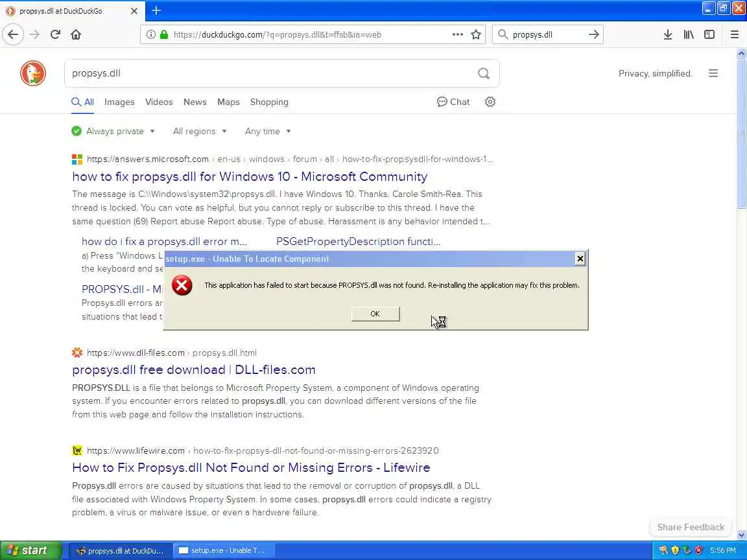Switch to the Images tab

point(119,102)
